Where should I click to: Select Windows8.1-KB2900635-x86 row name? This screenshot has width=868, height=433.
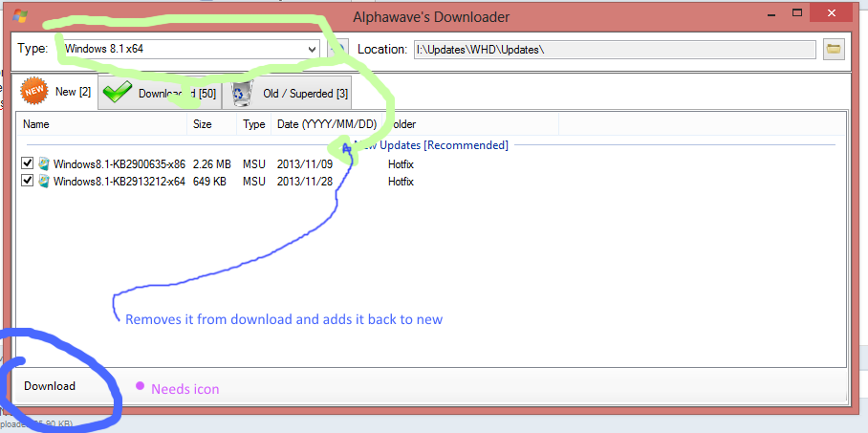point(119,163)
